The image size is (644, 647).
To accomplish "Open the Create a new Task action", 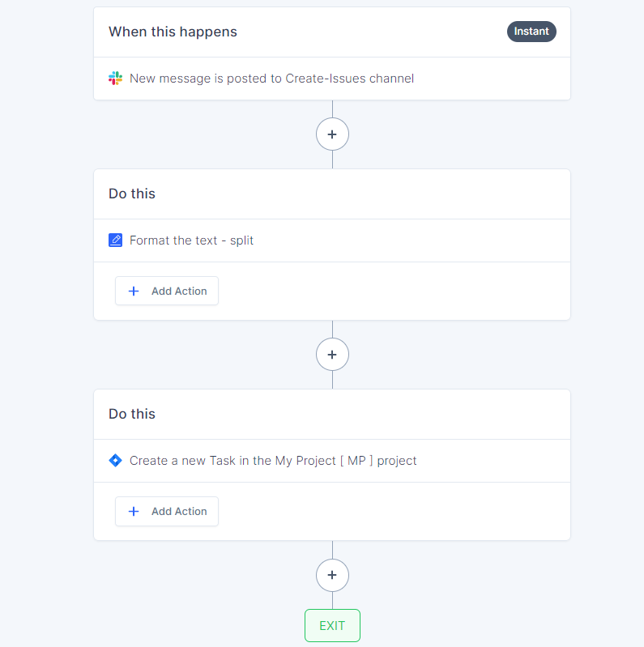I will [332, 461].
